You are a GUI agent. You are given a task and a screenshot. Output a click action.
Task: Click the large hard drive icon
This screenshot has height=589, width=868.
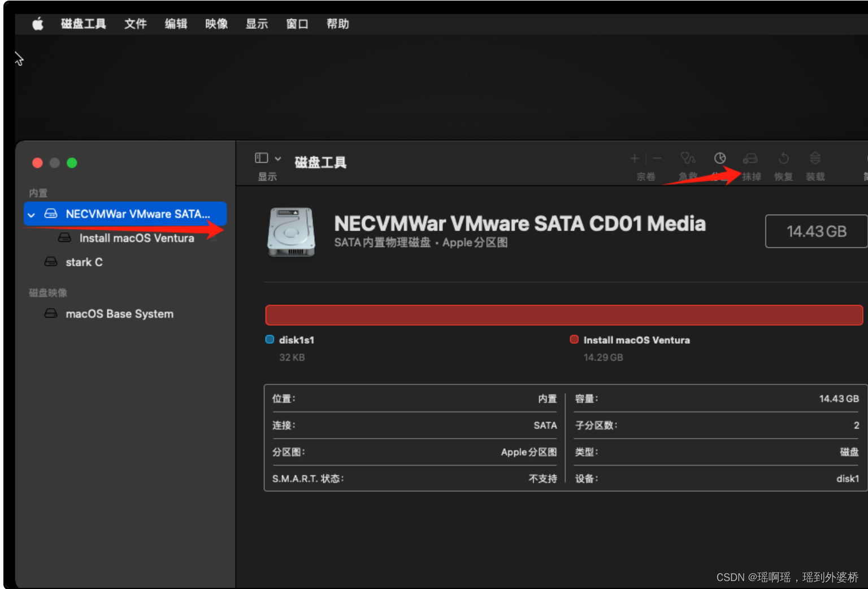pyautogui.click(x=291, y=232)
